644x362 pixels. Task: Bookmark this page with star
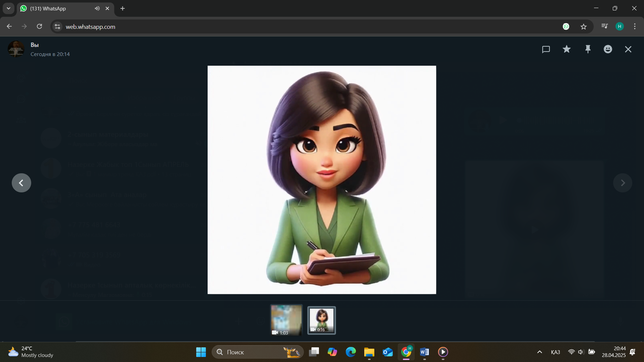[584, 26]
